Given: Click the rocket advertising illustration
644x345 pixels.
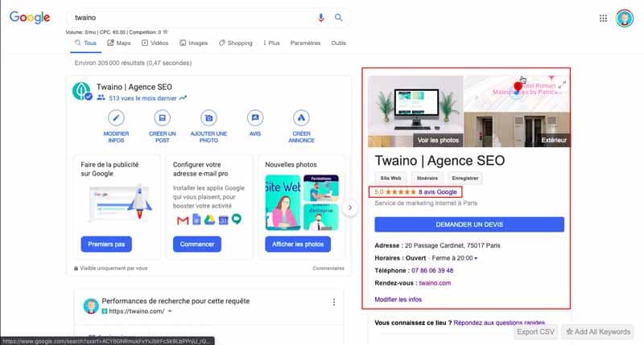Looking at the screenshot, I should point(119,203).
